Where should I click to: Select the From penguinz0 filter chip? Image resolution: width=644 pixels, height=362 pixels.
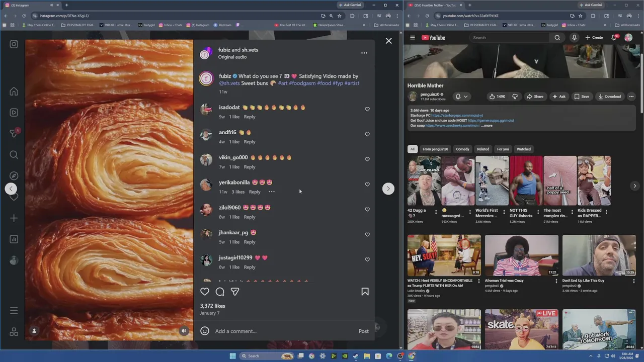435,149
